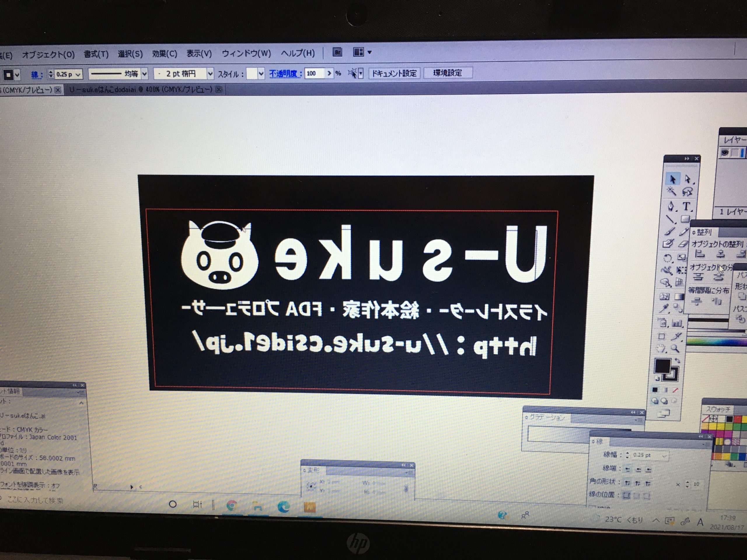Select the Eyedropper tool
This screenshot has height=560, width=747.
tap(665, 308)
